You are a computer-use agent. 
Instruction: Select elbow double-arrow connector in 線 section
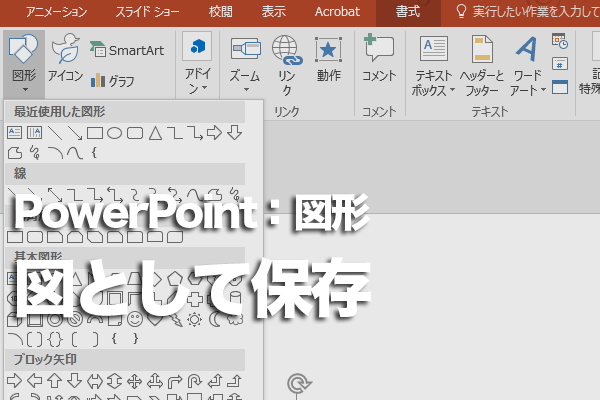tap(115, 194)
